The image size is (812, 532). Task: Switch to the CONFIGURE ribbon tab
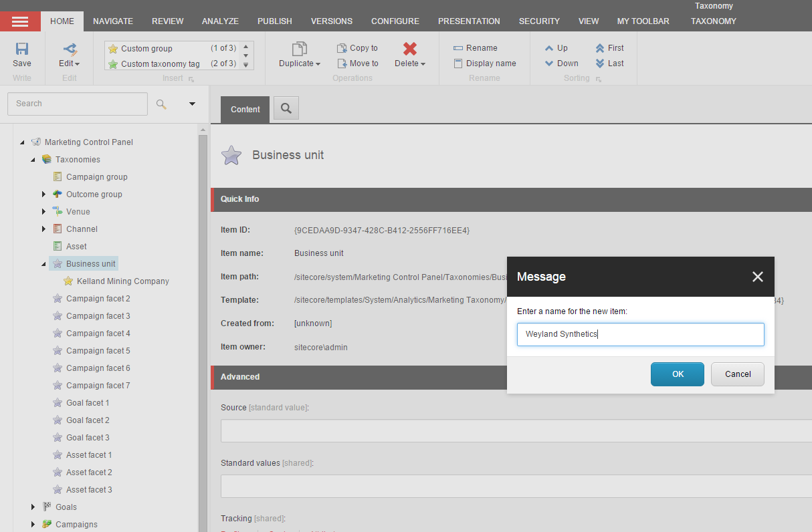pyautogui.click(x=395, y=21)
